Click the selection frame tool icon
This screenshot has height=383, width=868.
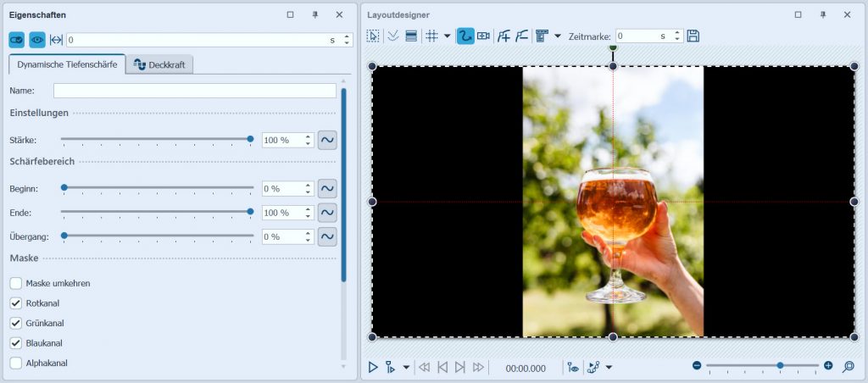pos(373,36)
